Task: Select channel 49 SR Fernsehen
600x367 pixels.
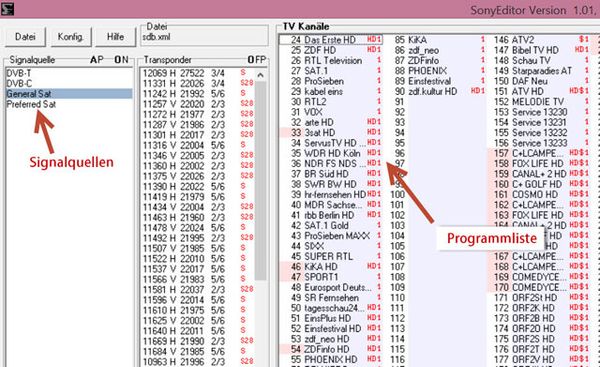Action: point(331,298)
